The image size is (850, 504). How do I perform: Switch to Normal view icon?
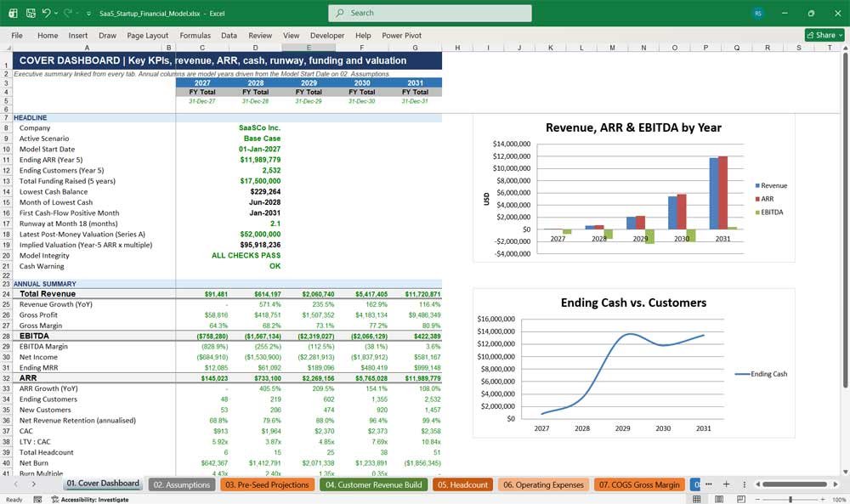coord(697,499)
